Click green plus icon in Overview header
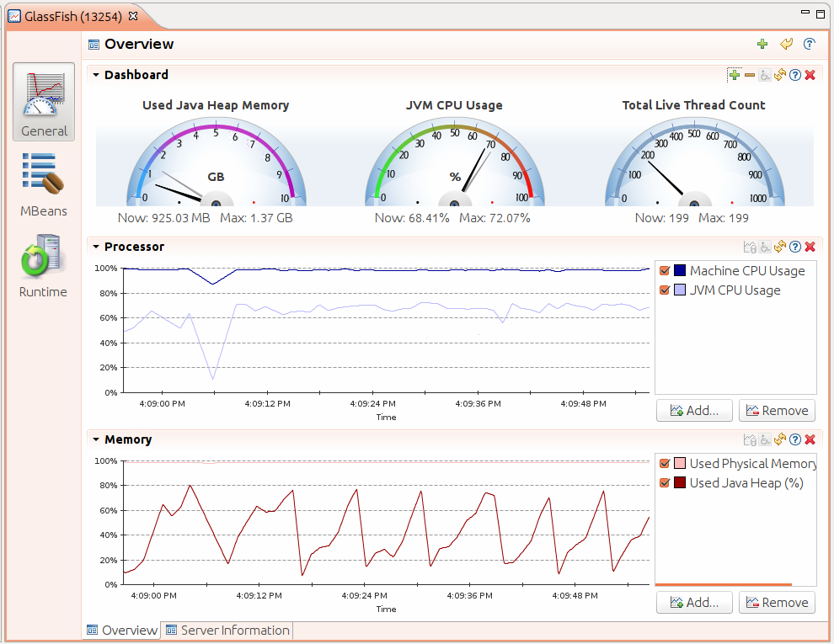This screenshot has width=834, height=644. [x=762, y=44]
